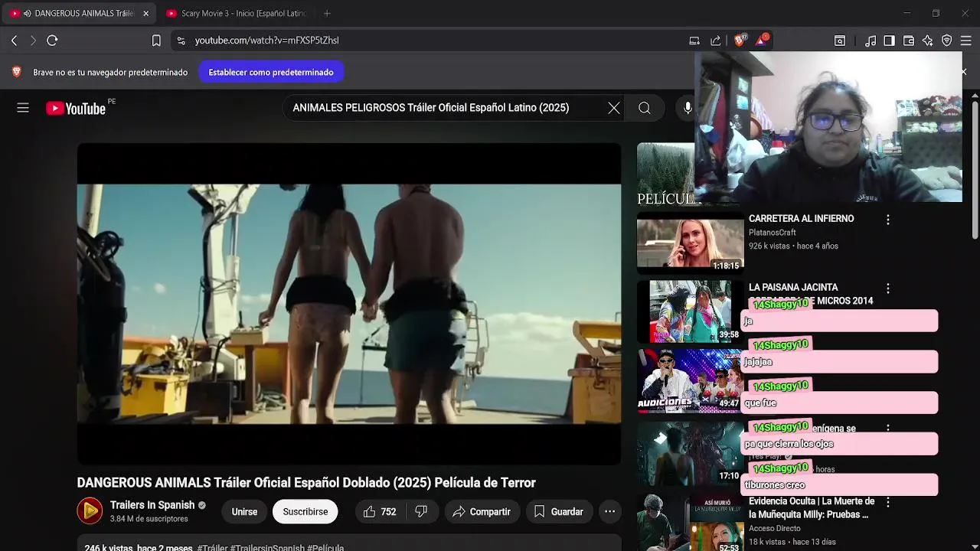This screenshot has height=551, width=980.
Task: Open the Brave playlist music note icon
Action: pos(871,41)
